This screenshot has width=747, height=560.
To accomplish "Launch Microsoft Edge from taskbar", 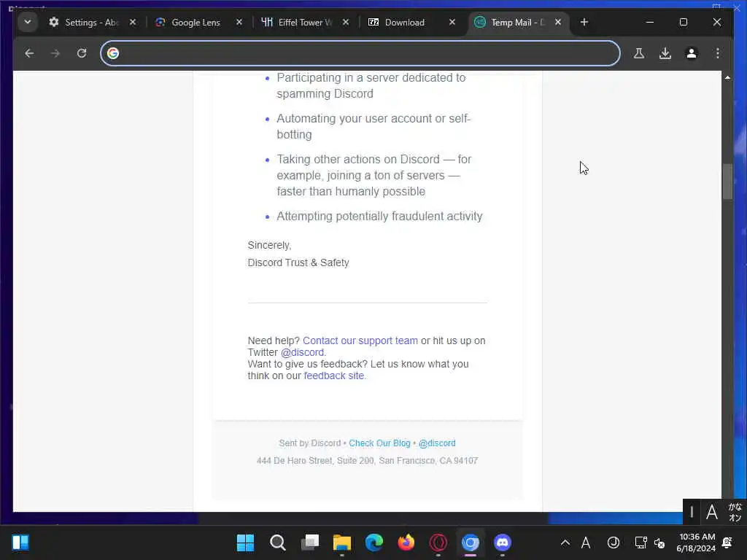I will (x=374, y=542).
